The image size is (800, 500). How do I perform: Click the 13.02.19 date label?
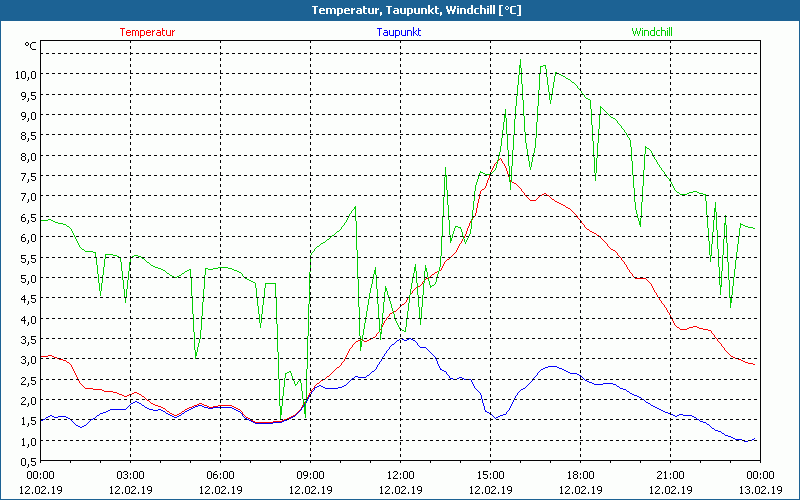[x=760, y=488]
